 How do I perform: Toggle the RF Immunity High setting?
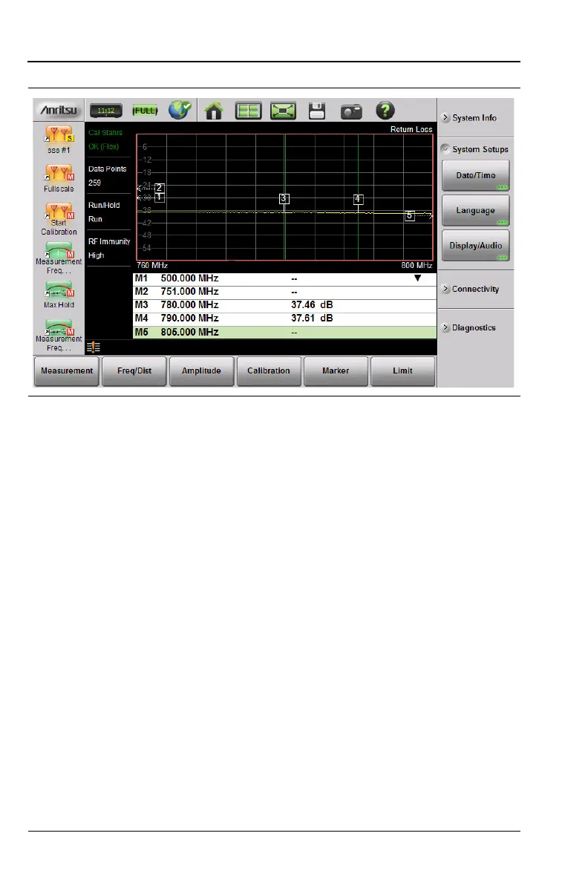[109, 248]
